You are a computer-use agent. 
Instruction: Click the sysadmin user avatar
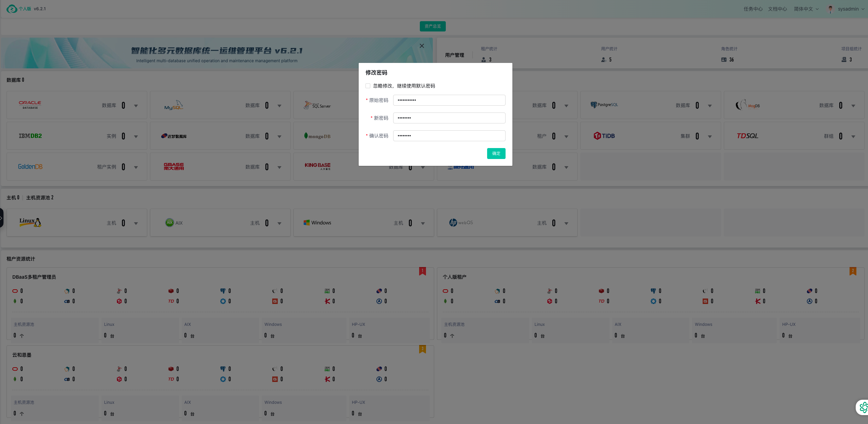[x=830, y=9]
